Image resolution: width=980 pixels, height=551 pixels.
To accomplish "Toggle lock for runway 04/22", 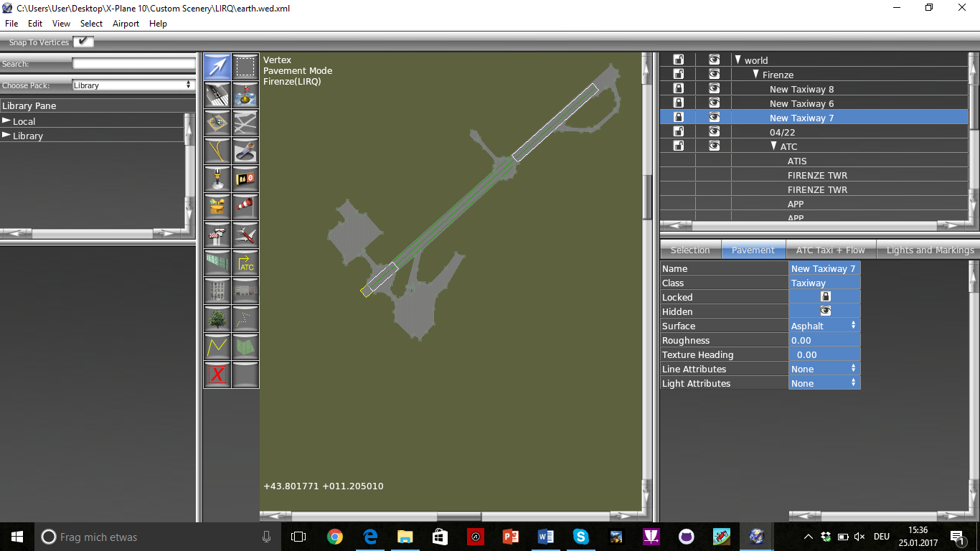I will pos(678,131).
